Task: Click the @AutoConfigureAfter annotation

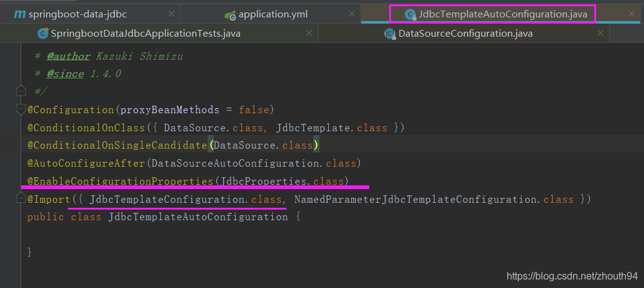Action: click(86, 164)
